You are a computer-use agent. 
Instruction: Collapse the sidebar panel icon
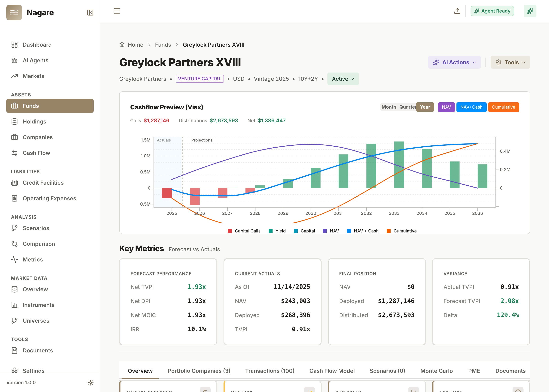pyautogui.click(x=90, y=13)
